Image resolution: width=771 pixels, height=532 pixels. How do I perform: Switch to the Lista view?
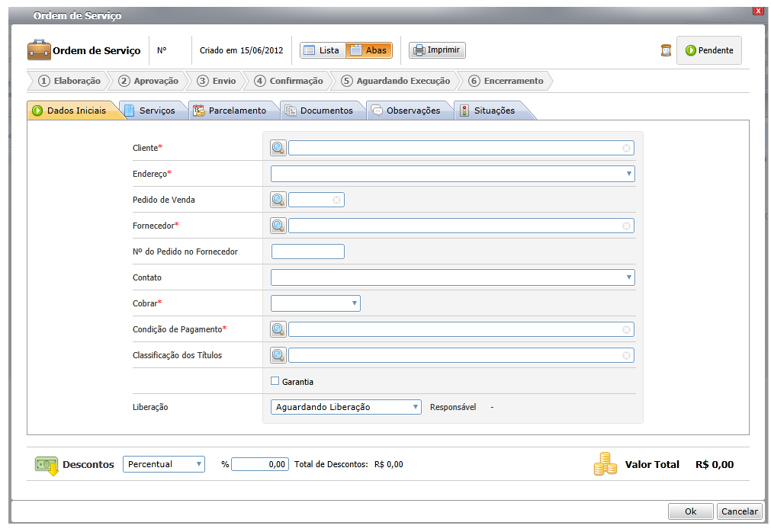click(323, 50)
